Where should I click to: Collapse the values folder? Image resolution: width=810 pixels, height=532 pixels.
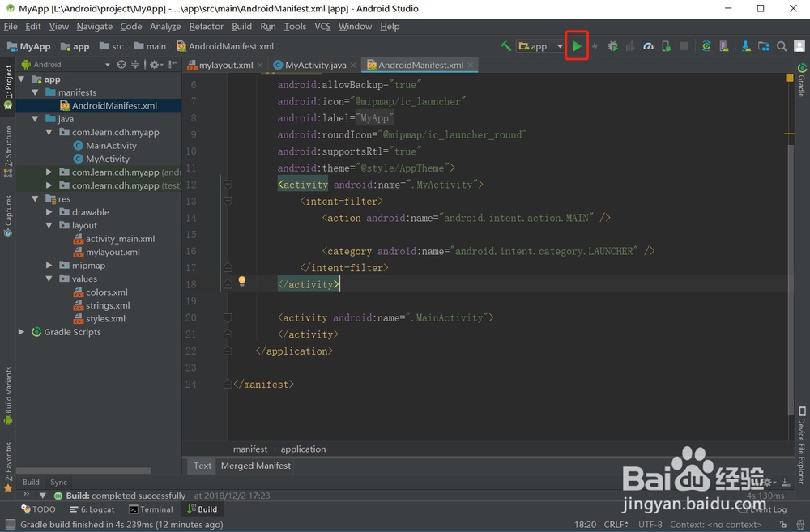pos(49,279)
